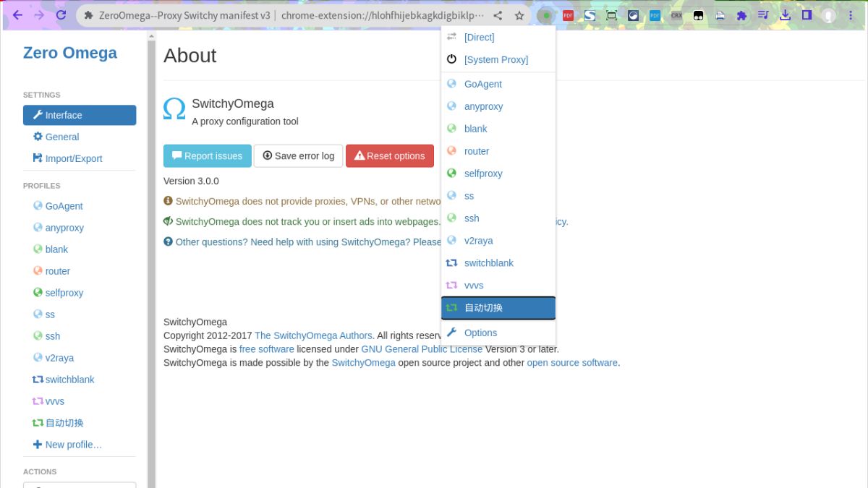Choose GoAgent in the popup menu
The height and width of the screenshot is (488, 868).
click(x=498, y=84)
